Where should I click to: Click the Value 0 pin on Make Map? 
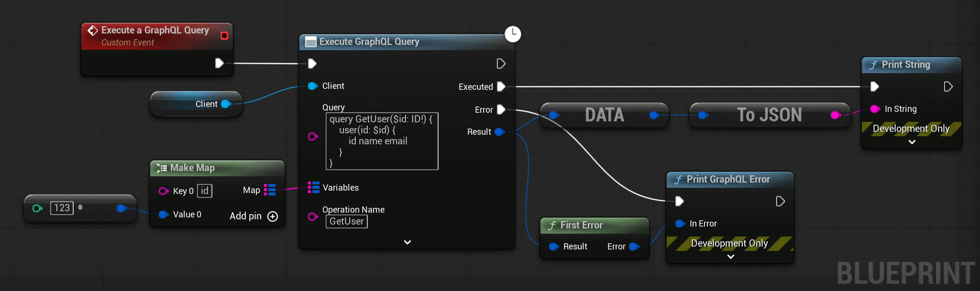point(164,215)
